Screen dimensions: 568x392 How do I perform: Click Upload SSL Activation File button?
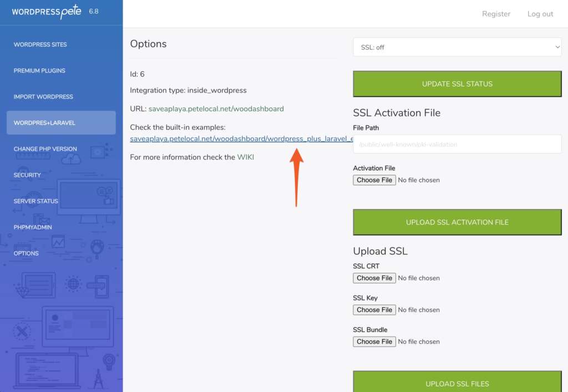point(457,222)
